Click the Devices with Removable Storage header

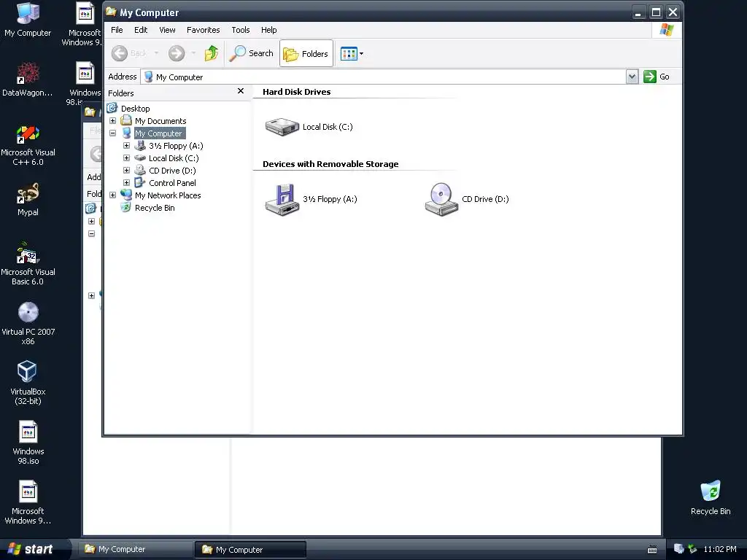(330, 164)
